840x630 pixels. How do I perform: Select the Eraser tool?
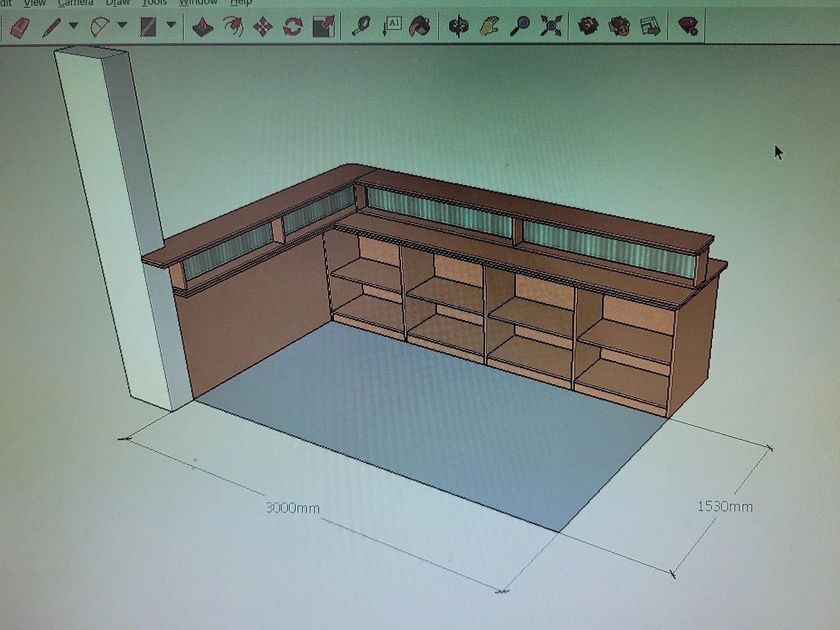(x=20, y=27)
